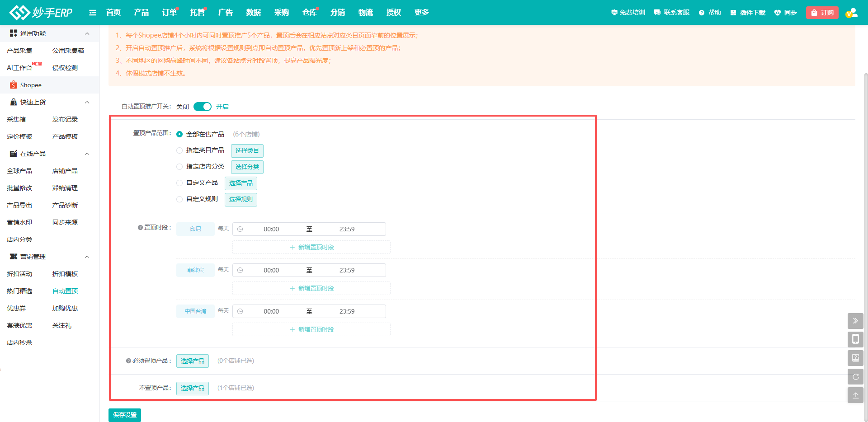Click the help icon beside 置顶时段
Image resolution: width=868 pixels, height=422 pixels.
[x=140, y=228]
